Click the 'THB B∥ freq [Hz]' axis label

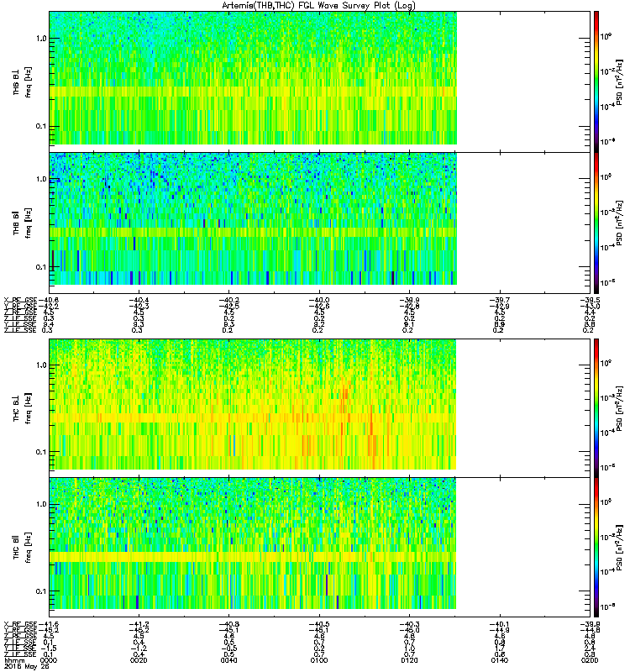click(23, 223)
